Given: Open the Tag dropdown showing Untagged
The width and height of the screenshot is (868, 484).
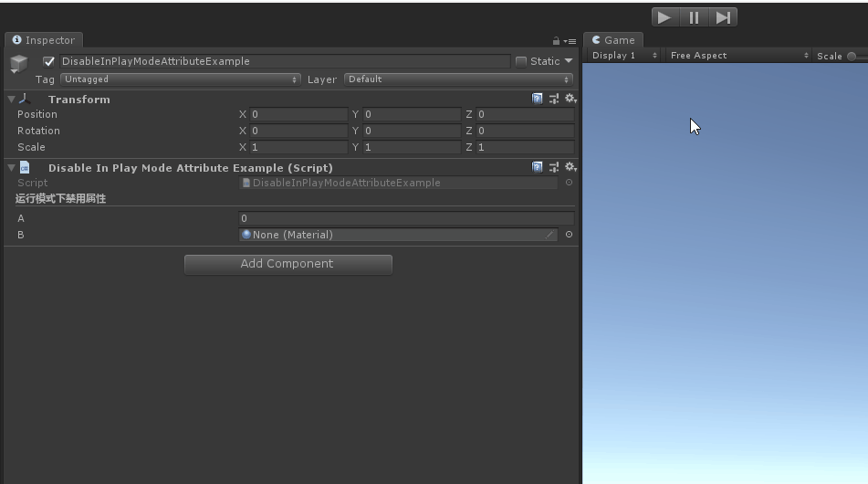Looking at the screenshot, I should pyautogui.click(x=180, y=79).
